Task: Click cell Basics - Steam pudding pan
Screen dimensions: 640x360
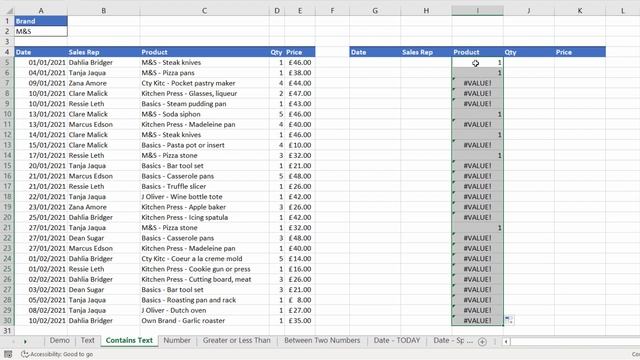Action: [x=204, y=104]
